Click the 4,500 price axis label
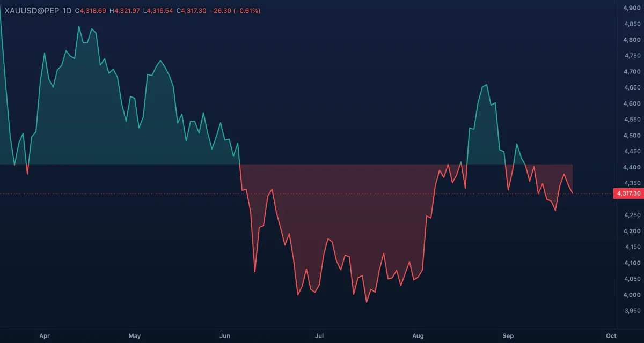The height and width of the screenshot is (343, 644). point(632,136)
